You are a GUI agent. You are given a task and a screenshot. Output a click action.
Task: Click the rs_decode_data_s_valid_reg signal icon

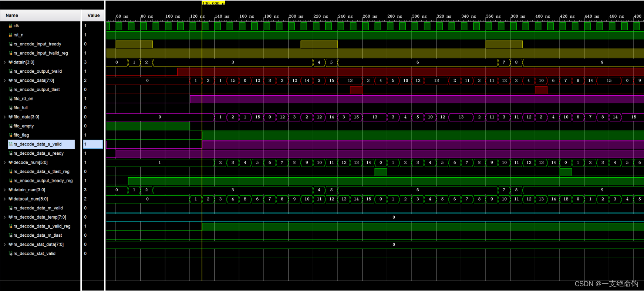[x=10, y=226]
